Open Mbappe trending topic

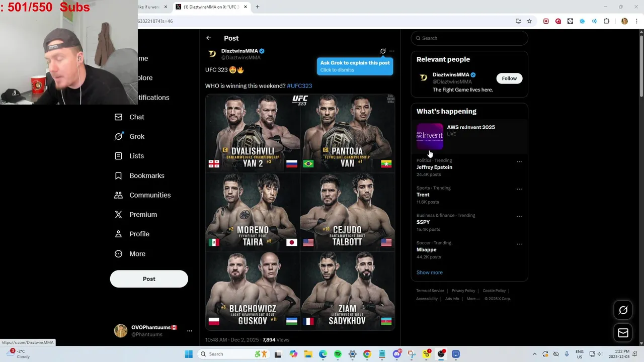tap(426, 250)
